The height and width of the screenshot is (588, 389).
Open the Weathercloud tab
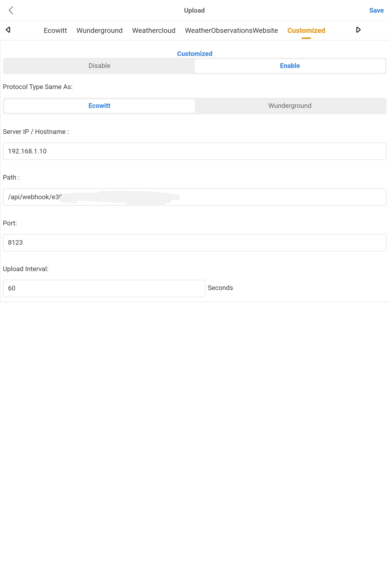(154, 30)
